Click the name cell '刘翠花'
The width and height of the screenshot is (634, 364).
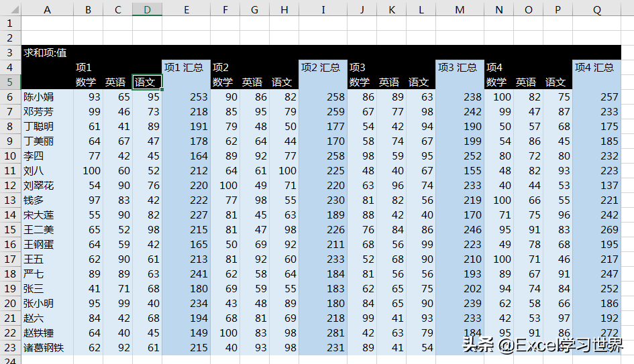48,186
